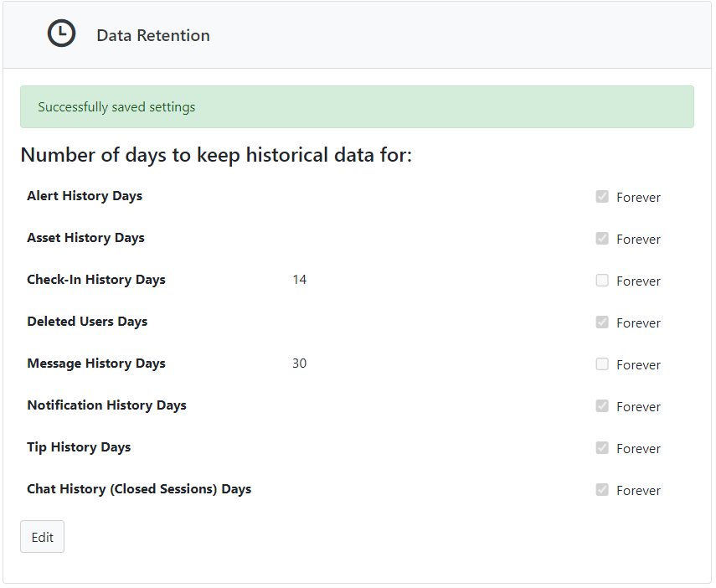The height and width of the screenshot is (588, 716).
Task: Click the Forever label beside Asset History
Action: (638, 239)
